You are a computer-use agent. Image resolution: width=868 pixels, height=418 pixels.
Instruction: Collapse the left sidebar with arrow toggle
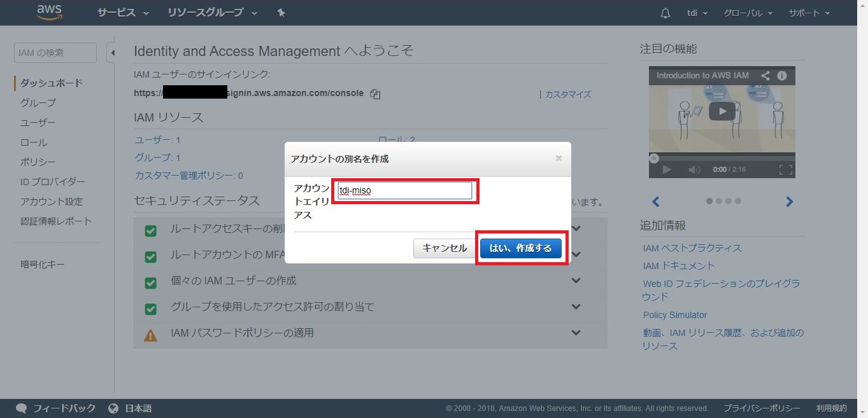(x=112, y=53)
